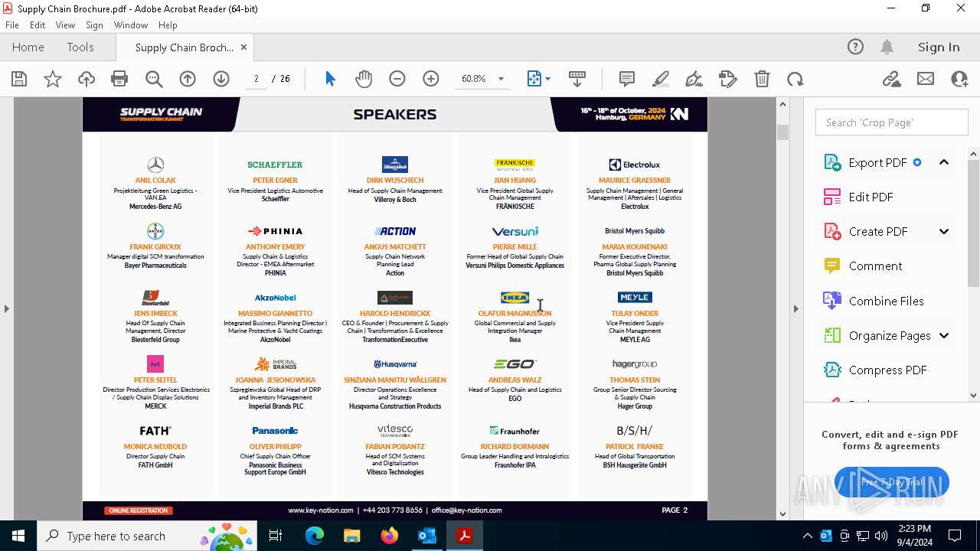
Task: Share a link with the chain icon
Action: pos(892,79)
